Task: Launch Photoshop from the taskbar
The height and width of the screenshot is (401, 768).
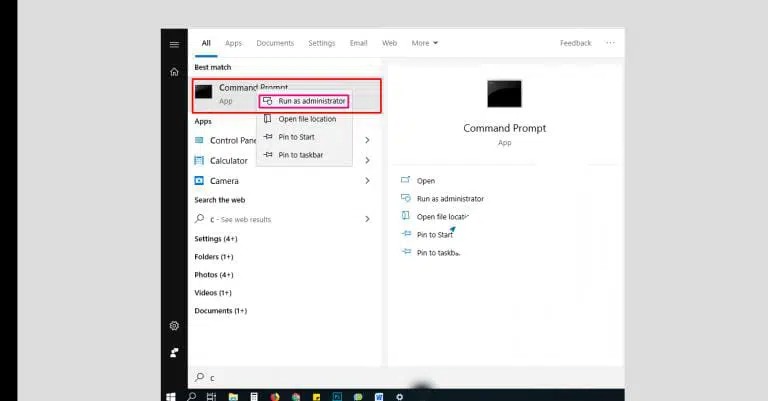Action: (337, 397)
